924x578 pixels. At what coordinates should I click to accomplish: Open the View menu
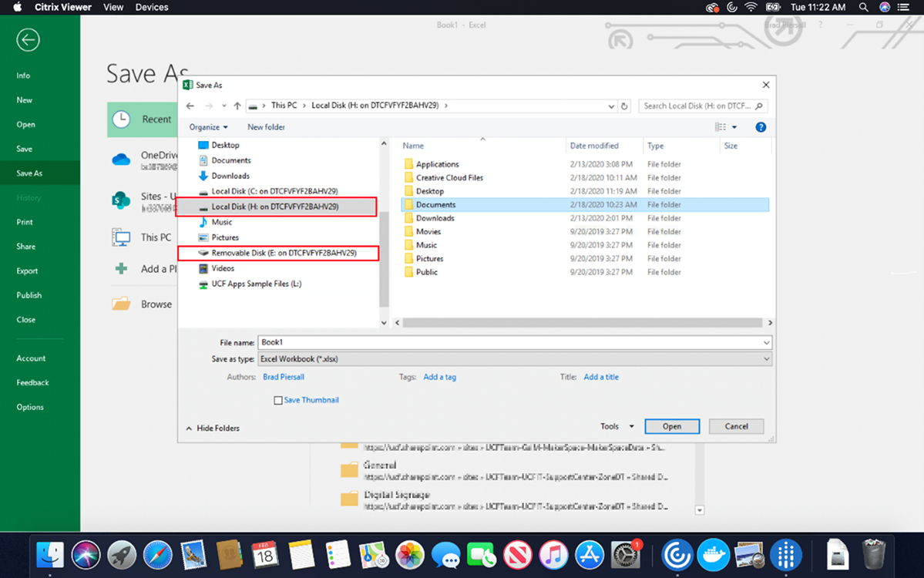[x=113, y=7]
